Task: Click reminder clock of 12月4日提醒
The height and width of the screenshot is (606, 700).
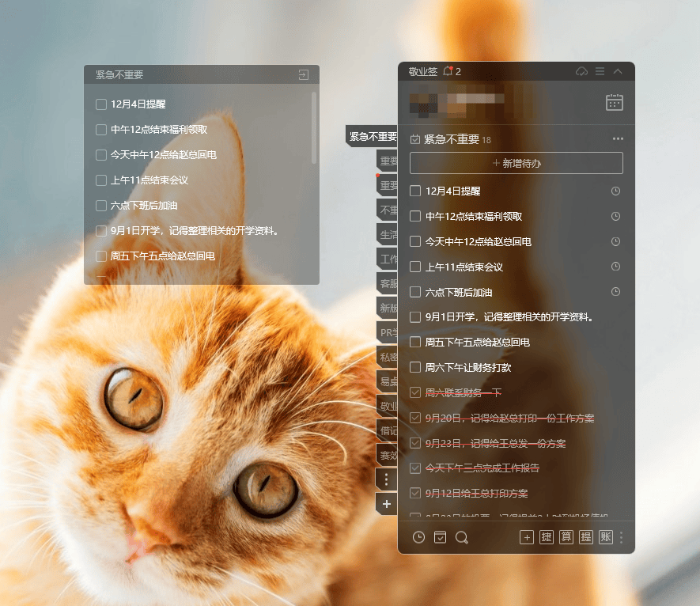Action: coord(615,191)
